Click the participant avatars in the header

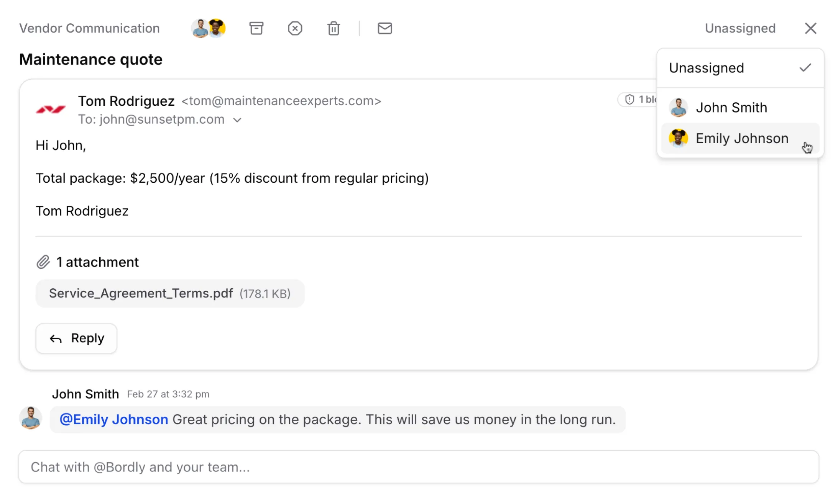(208, 28)
